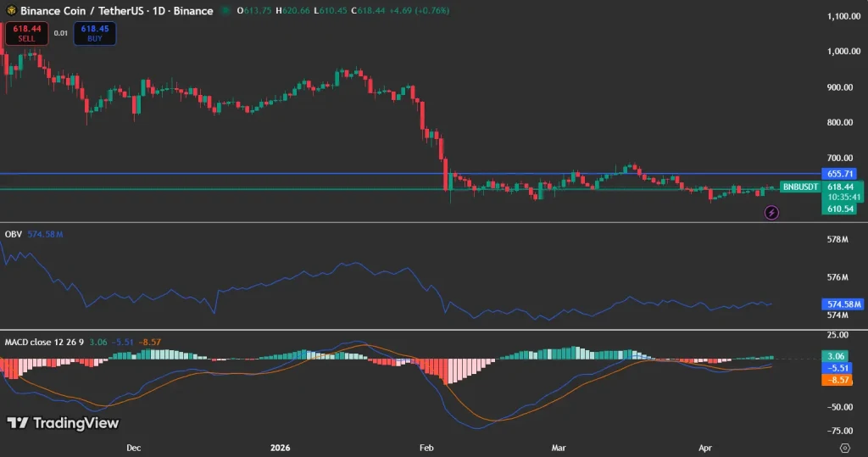
Task: Select the 610.54 green price label
Action: [x=840, y=209]
